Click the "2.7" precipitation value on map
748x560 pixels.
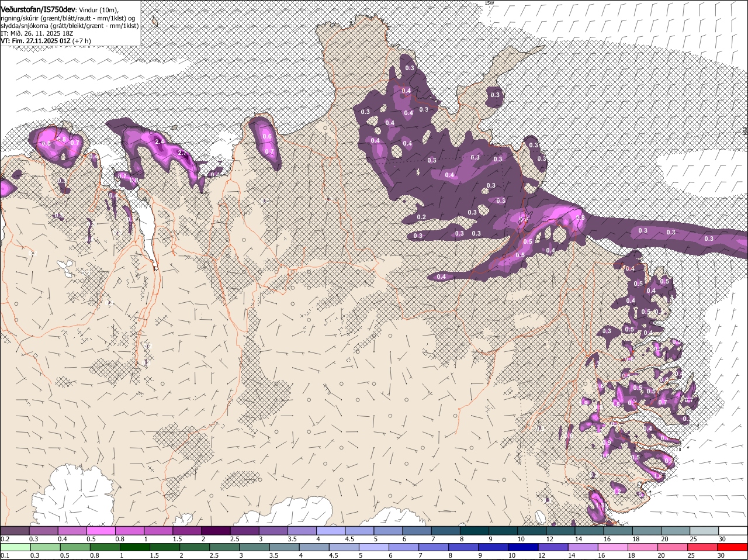(x=182, y=153)
